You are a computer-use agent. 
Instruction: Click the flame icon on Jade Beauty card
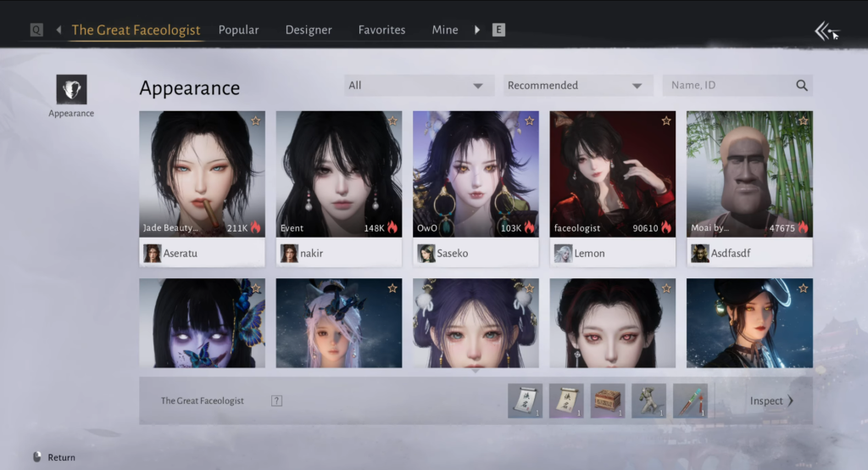255,227
